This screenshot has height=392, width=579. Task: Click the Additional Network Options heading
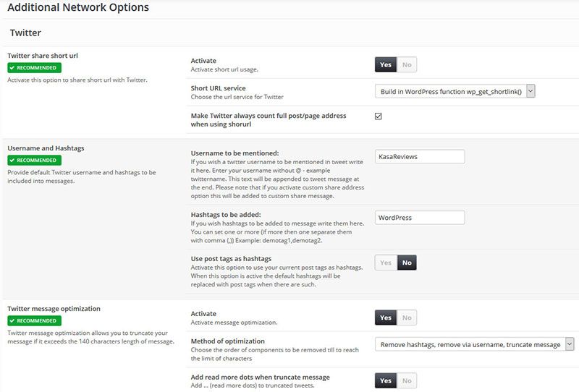pyautogui.click(x=78, y=8)
